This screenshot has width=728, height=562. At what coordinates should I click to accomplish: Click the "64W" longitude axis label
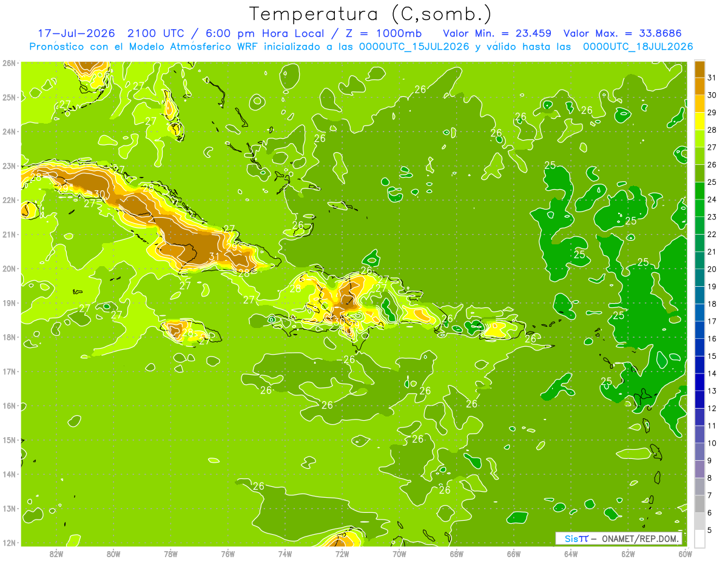tap(571, 554)
